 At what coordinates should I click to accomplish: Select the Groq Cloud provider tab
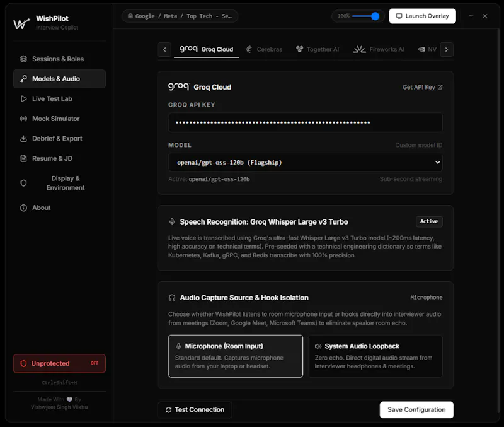point(207,50)
